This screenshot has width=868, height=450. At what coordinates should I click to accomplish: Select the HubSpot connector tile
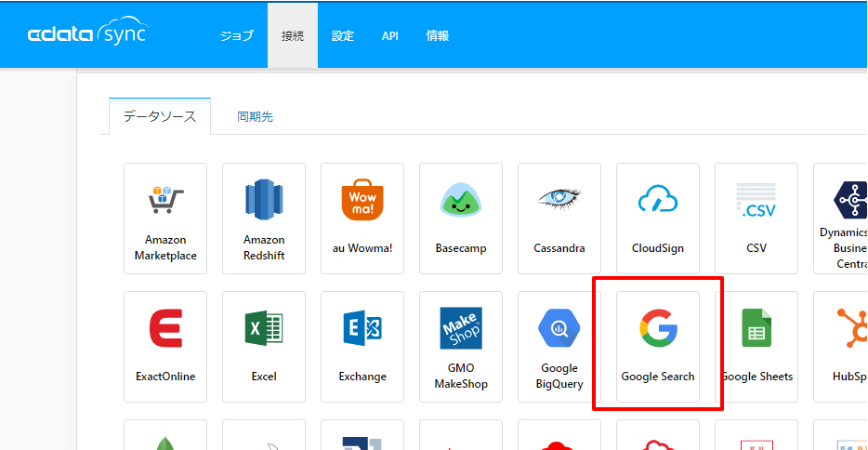[840, 347]
